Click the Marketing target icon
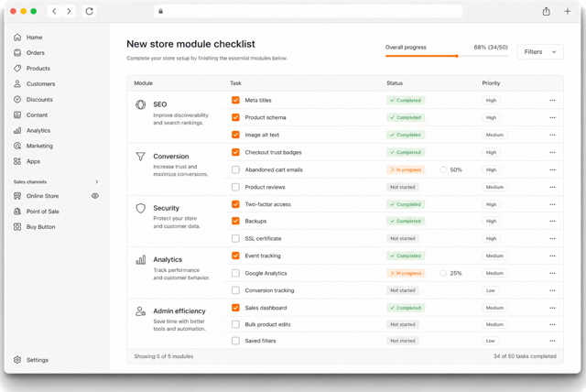586x392 pixels. point(17,146)
